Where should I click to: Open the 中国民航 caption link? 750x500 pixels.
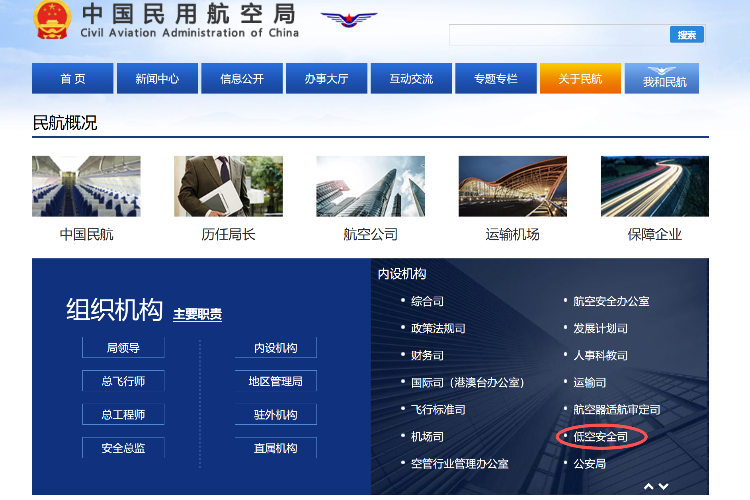pyautogui.click(x=87, y=234)
